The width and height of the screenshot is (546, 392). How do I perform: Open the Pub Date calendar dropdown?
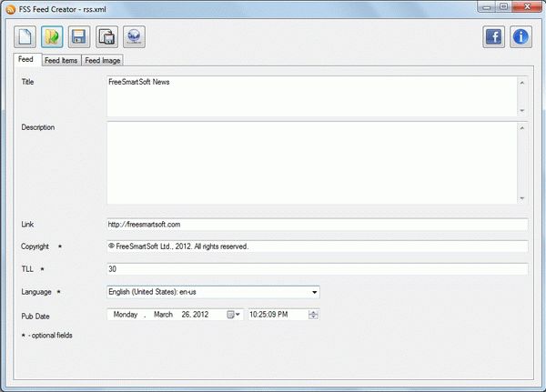click(x=234, y=315)
